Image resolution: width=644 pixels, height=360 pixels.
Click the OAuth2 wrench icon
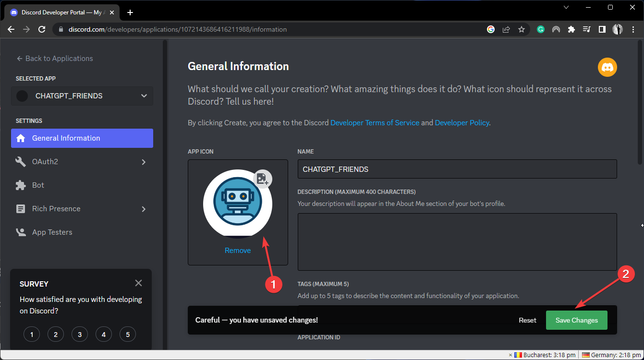click(21, 162)
